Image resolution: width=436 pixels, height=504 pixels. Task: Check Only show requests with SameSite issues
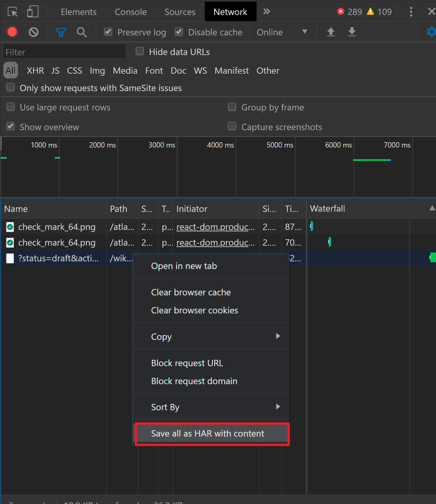pyautogui.click(x=11, y=87)
